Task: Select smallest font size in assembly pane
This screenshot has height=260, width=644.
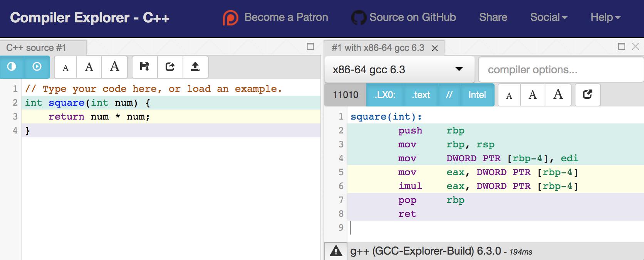Action: (x=509, y=95)
